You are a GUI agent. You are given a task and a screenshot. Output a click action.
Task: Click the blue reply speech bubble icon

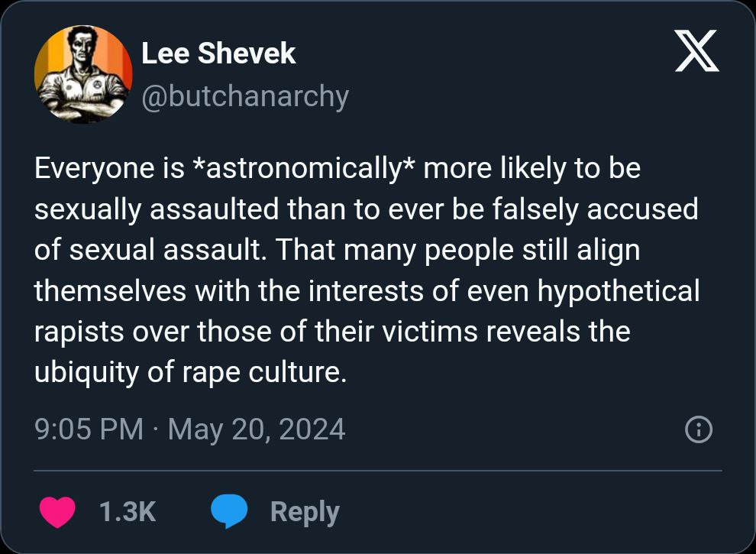point(228,512)
